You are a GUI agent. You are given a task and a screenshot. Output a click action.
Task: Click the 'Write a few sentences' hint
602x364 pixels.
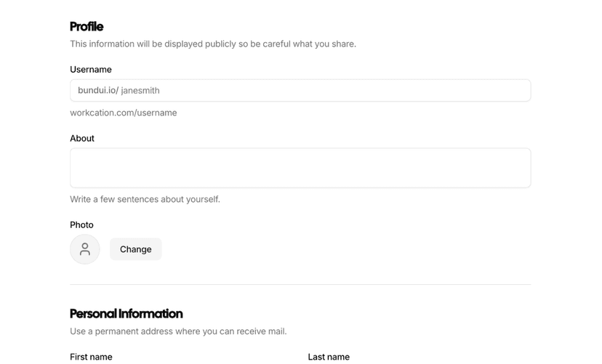click(x=145, y=199)
